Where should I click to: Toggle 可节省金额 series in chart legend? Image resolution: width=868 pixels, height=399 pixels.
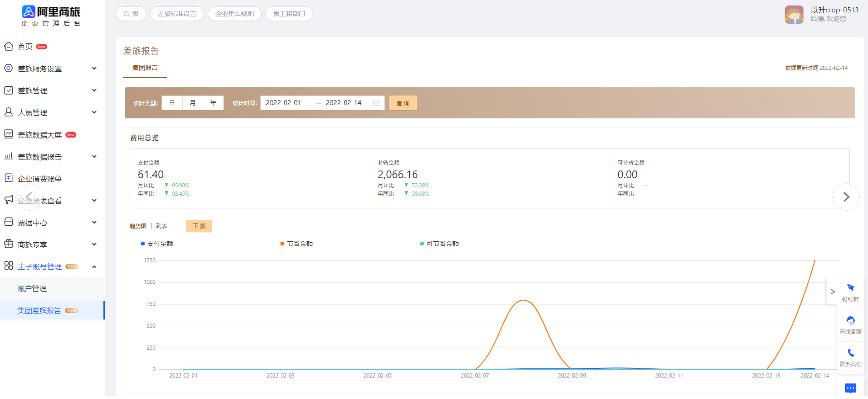pos(439,244)
